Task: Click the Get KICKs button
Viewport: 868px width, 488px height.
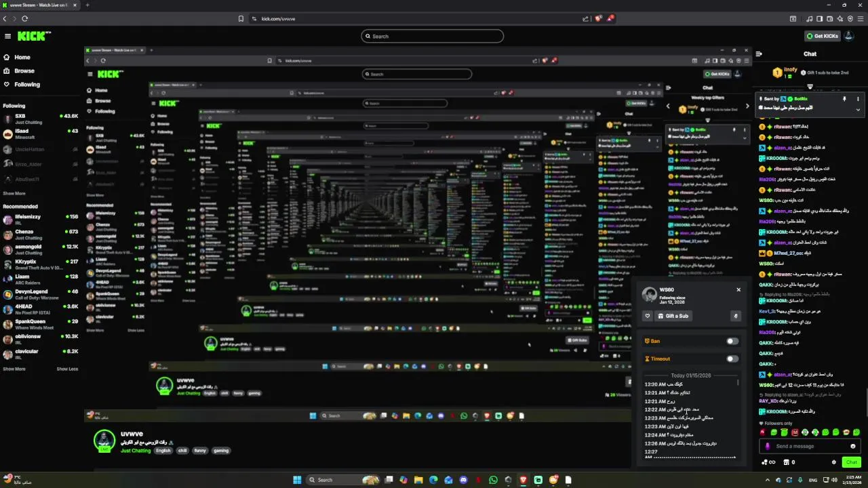Action: pyautogui.click(x=822, y=36)
